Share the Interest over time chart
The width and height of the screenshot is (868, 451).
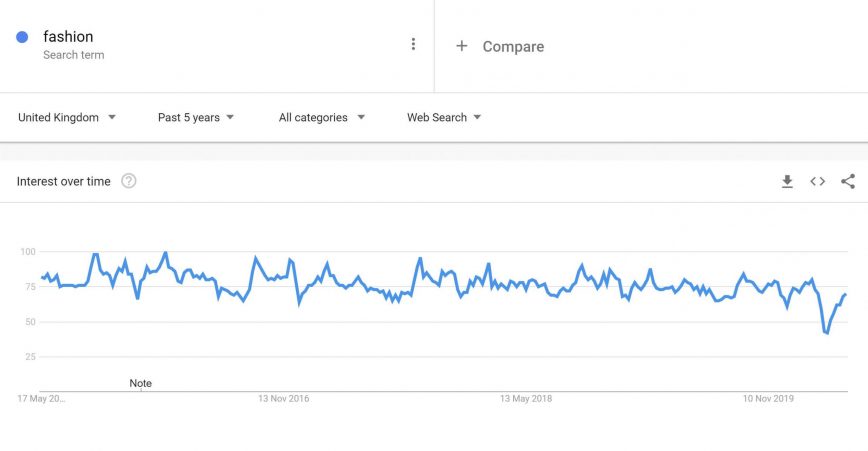(848, 181)
